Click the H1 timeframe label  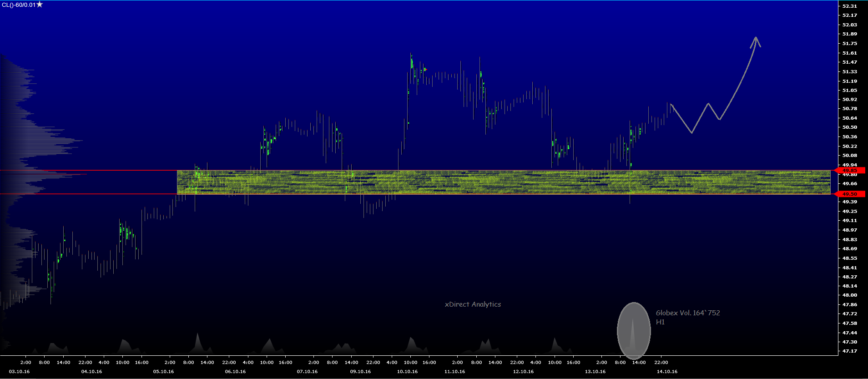[660, 322]
